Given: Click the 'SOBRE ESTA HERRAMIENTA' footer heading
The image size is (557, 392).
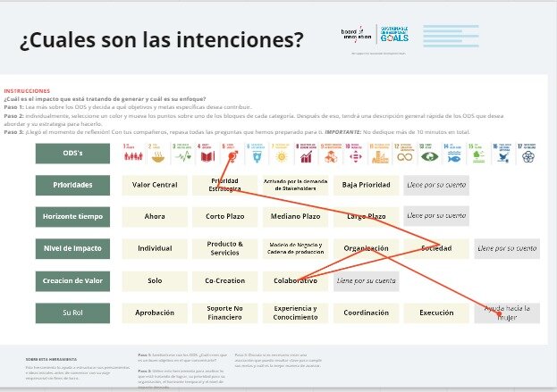Looking at the screenshot, I should click(x=51, y=359).
